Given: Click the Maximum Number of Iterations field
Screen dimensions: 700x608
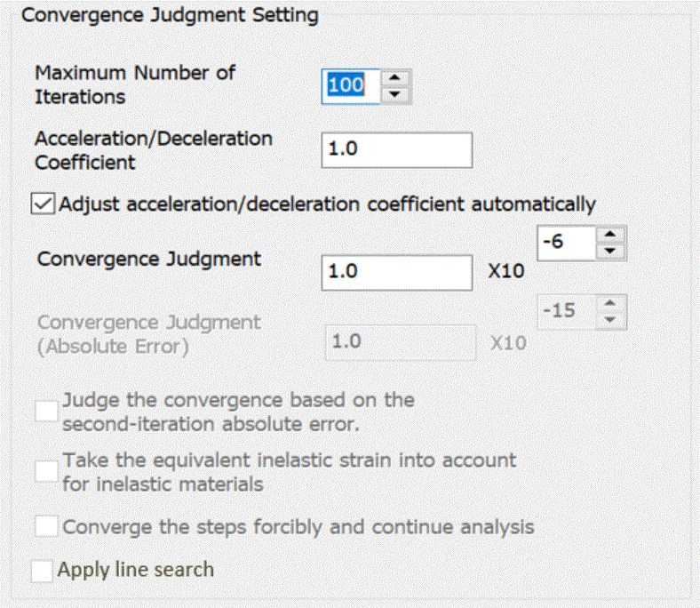Looking at the screenshot, I should click(x=349, y=85).
